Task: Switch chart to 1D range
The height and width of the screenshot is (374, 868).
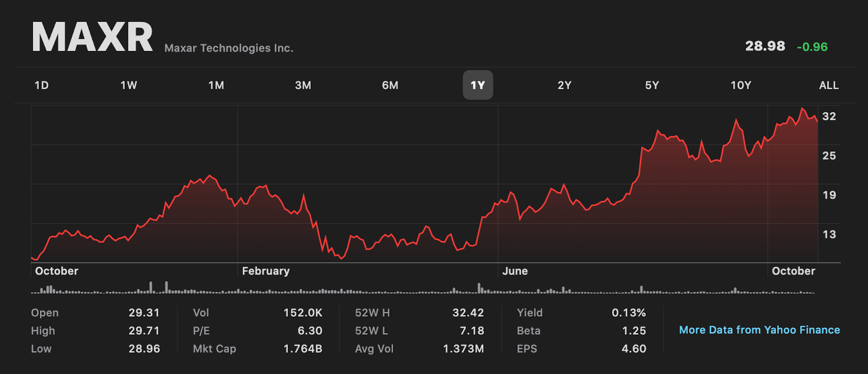Action: point(41,86)
